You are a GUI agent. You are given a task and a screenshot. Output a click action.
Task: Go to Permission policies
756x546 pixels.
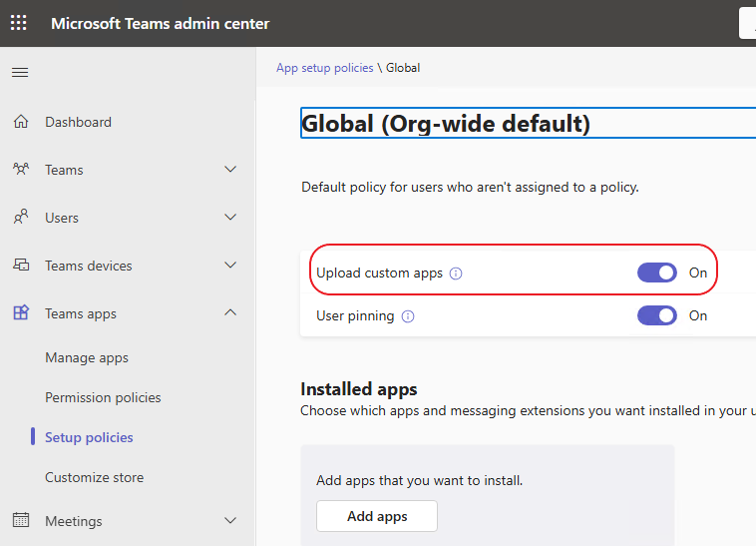click(103, 397)
